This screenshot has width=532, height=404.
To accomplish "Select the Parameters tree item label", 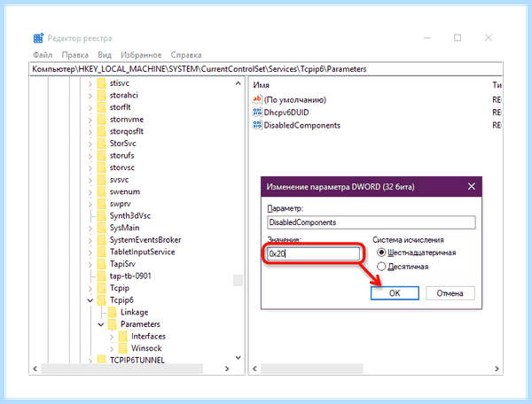I will [140, 324].
